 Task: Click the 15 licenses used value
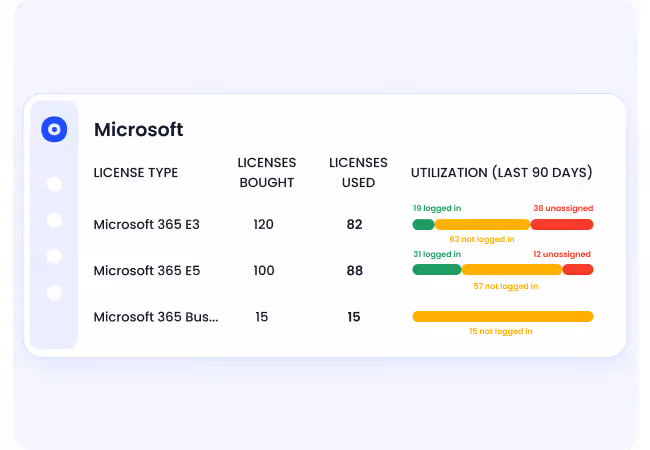(354, 317)
